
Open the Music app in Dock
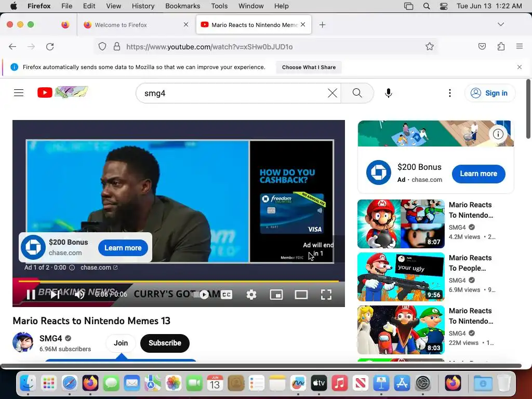coord(340,383)
